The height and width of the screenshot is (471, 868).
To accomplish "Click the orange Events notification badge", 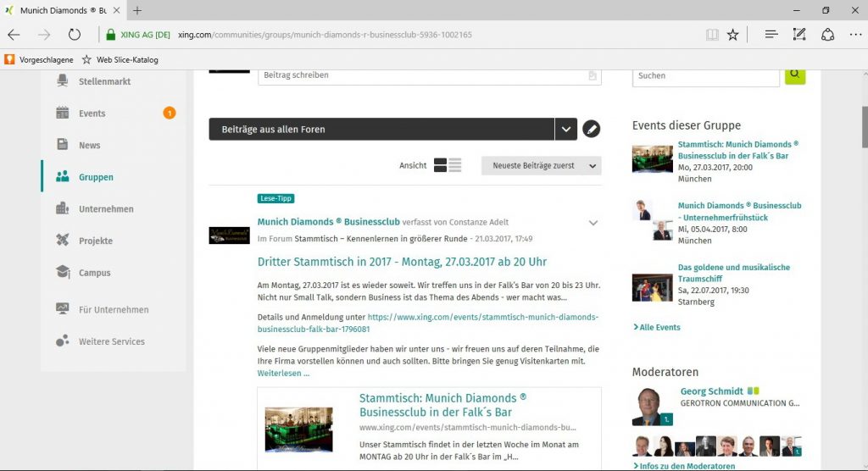I will (x=170, y=113).
